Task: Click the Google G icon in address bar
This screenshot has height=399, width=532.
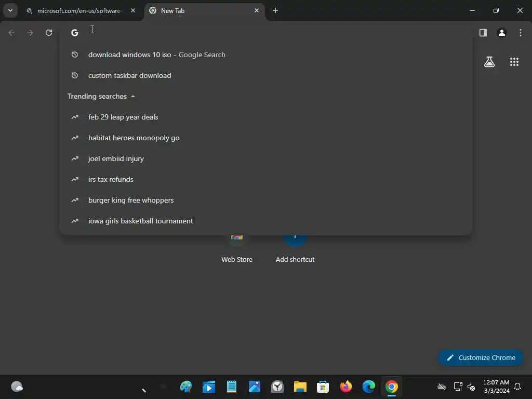Action: pos(75,33)
